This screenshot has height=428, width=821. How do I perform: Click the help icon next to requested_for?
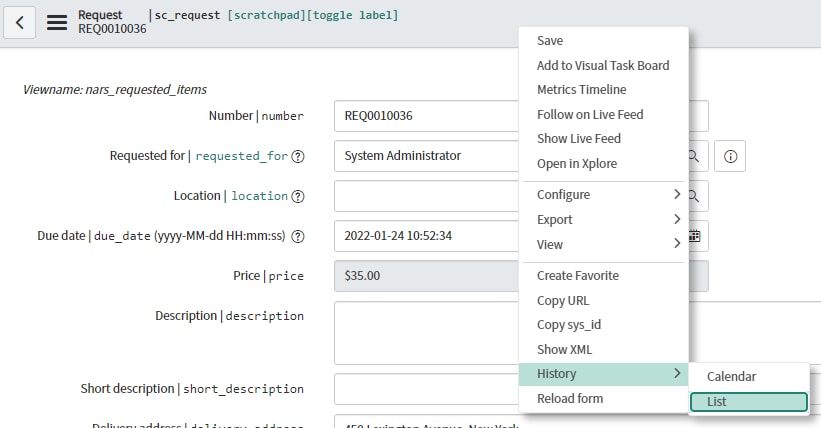(x=298, y=156)
